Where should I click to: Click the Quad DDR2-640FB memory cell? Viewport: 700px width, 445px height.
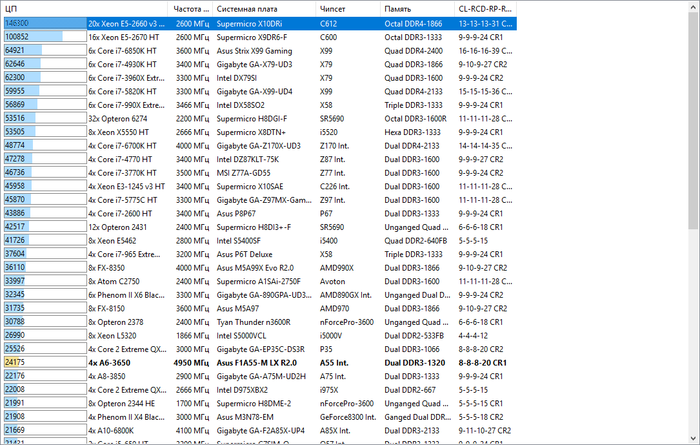tap(415, 240)
